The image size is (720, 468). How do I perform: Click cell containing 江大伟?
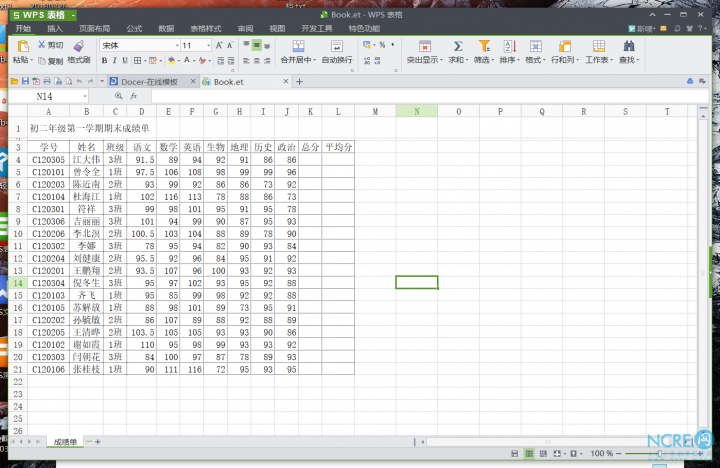[x=86, y=160]
